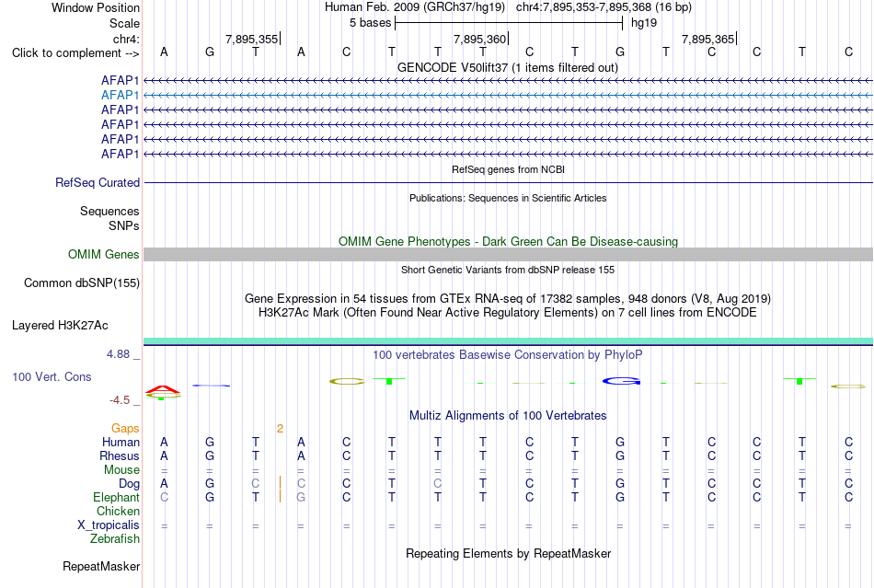This screenshot has height=588, width=874.
Task: Click the -4.5 PhyloP lower scale value
Action: 120,400
